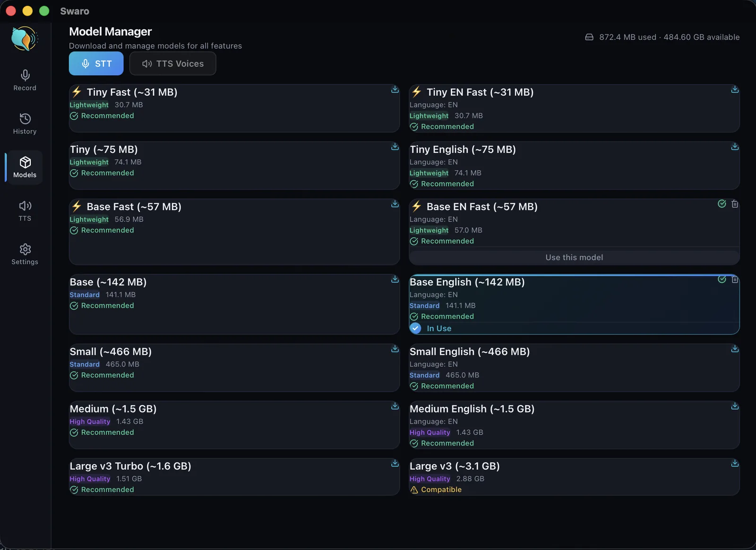Download the Base (~142 MB) model
The height and width of the screenshot is (550, 756).
coord(395,279)
